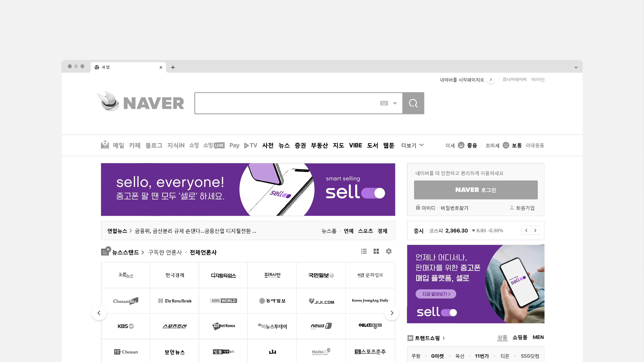Click the arrow beside 네이버를 시작페이지로

pos(491,80)
